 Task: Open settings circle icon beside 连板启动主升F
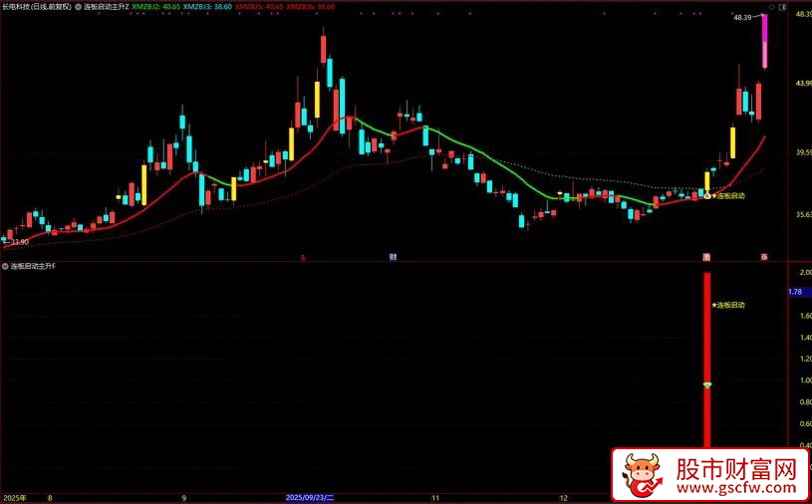pyautogui.click(x=5, y=267)
